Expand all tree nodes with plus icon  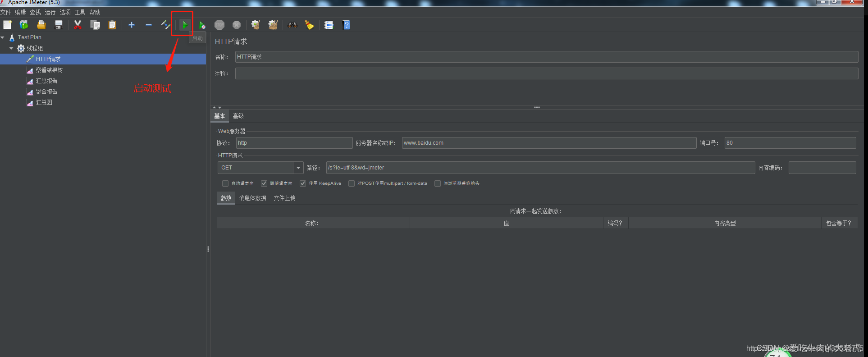coord(132,25)
